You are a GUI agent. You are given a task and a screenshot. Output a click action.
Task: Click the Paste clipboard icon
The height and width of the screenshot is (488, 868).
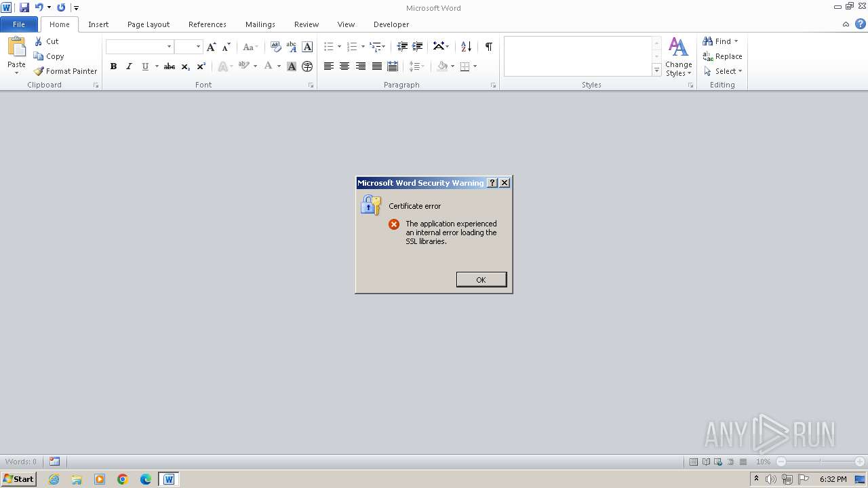coord(16,47)
